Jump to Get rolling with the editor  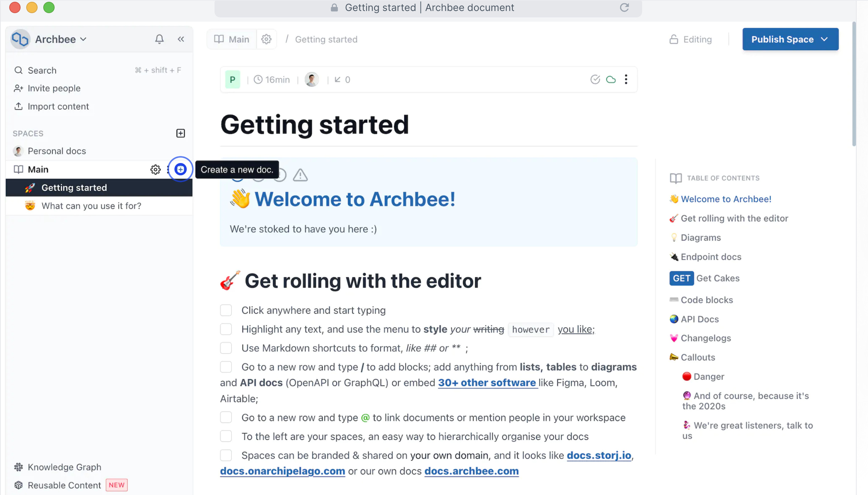[x=734, y=218]
